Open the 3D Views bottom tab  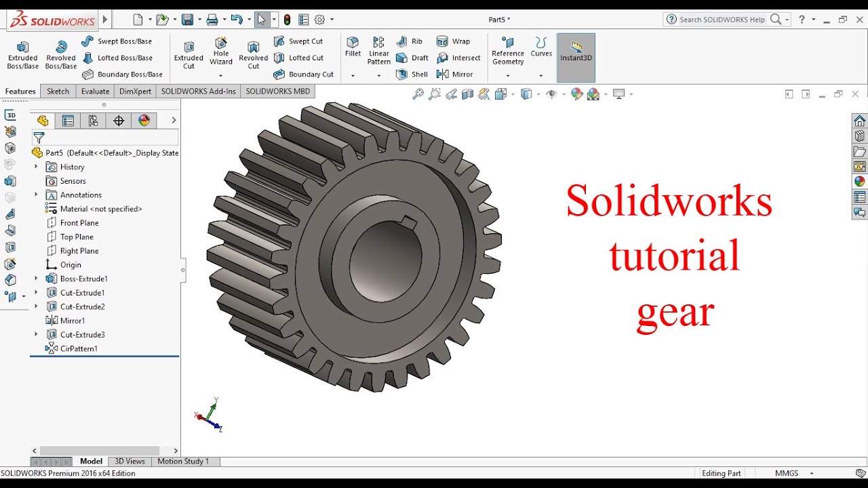click(130, 462)
